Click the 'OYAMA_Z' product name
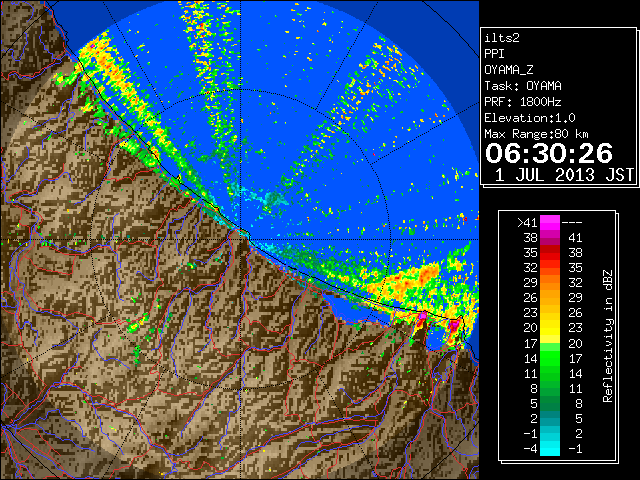 [x=509, y=70]
